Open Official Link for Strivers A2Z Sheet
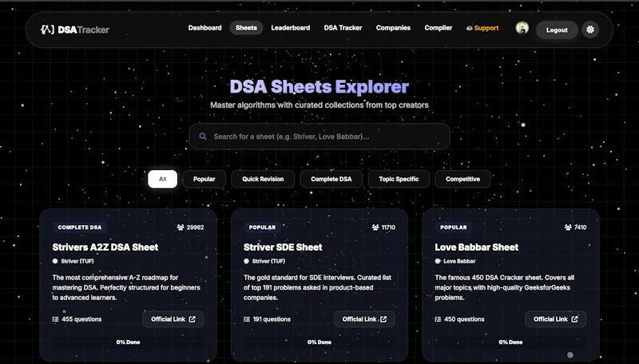This screenshot has height=364, width=639. point(173,319)
